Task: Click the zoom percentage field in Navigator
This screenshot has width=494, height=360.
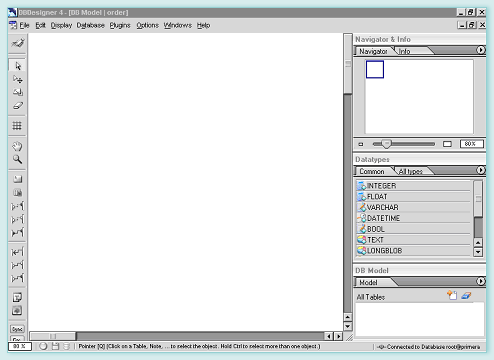Action: click(x=471, y=144)
